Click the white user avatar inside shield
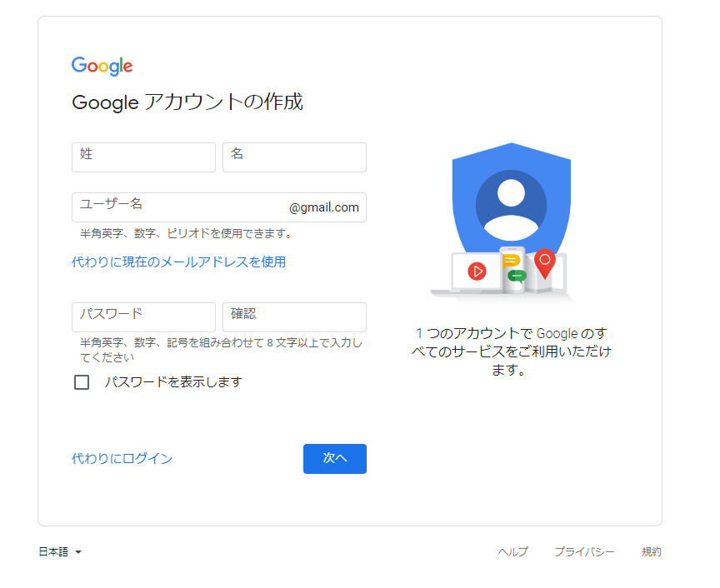 coord(511,205)
